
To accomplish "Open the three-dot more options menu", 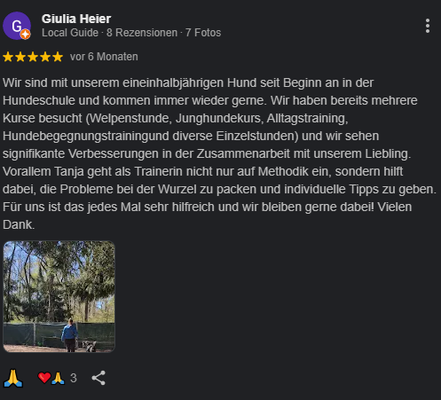I will pyautogui.click(x=427, y=26).
